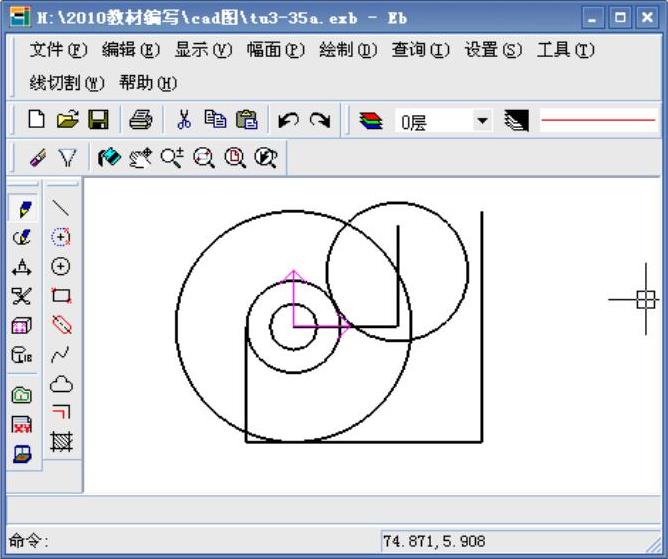Select the Rectangle drawing tool
This screenshot has width=668, height=559.
click(x=61, y=295)
